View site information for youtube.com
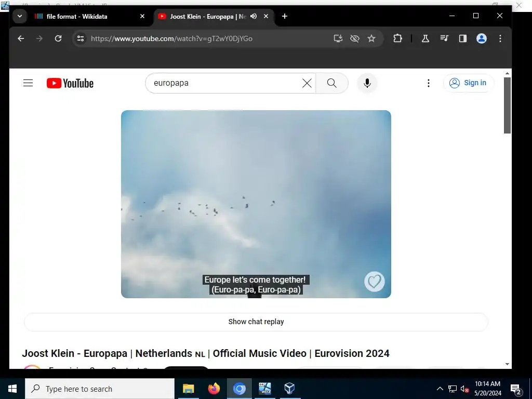This screenshot has width=532, height=399. tap(81, 38)
